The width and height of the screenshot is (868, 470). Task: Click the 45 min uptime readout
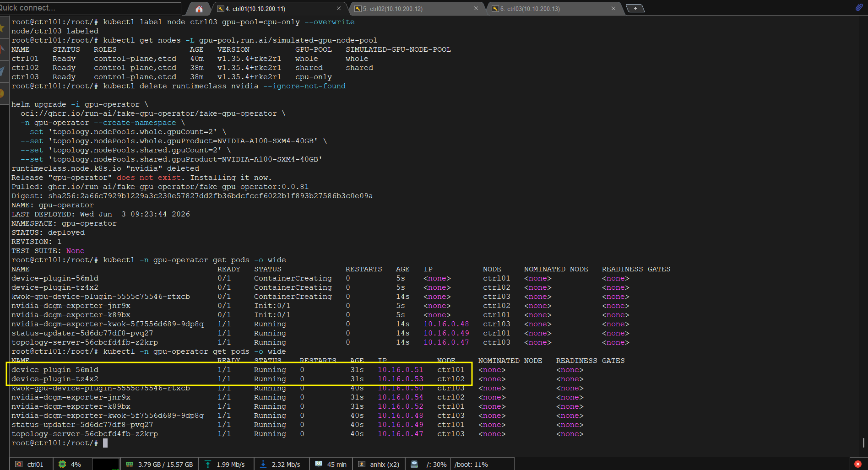[x=336, y=465]
